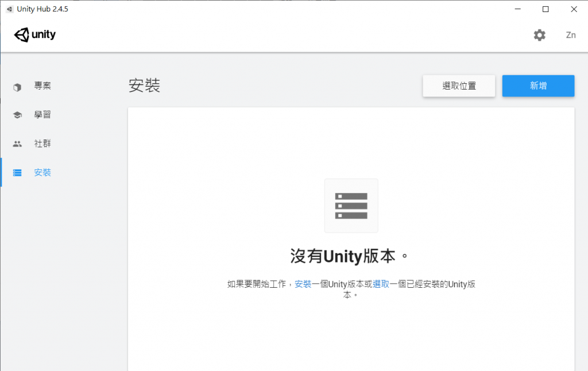The width and height of the screenshot is (588, 371).
Task: Click the Unity logo in header
Action: point(35,34)
